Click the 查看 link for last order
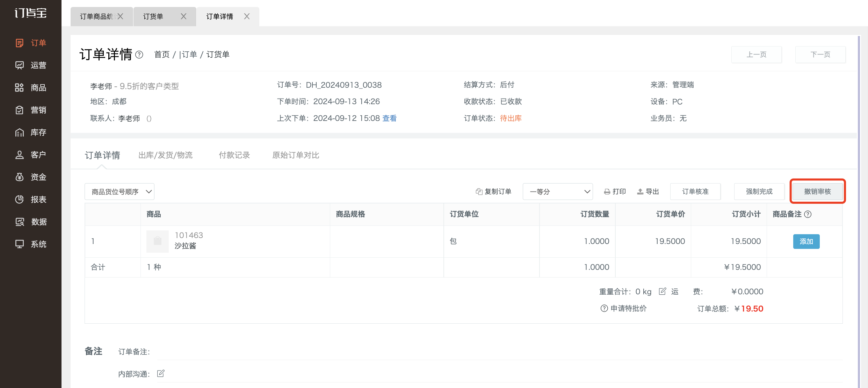Image resolution: width=868 pixels, height=388 pixels. click(x=390, y=118)
